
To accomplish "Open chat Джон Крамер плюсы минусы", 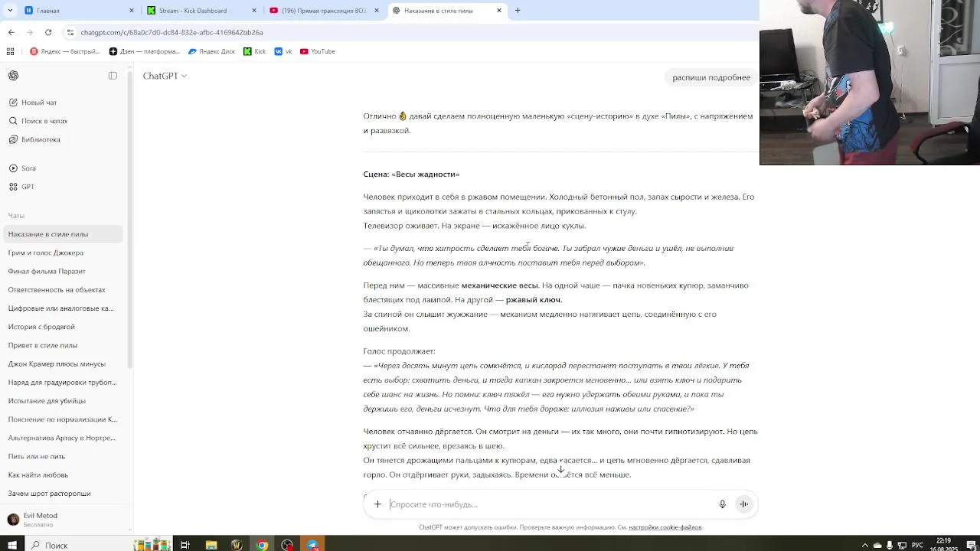I will [63, 364].
